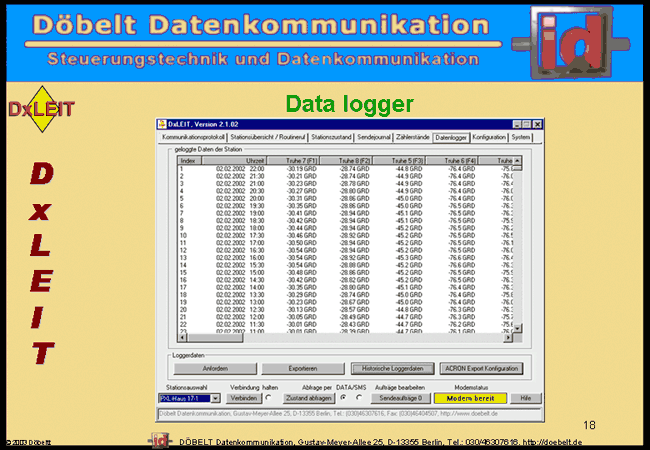Click the -30.19 GRD cell in row 1
This screenshot has height=450, width=650.
pos(301,169)
